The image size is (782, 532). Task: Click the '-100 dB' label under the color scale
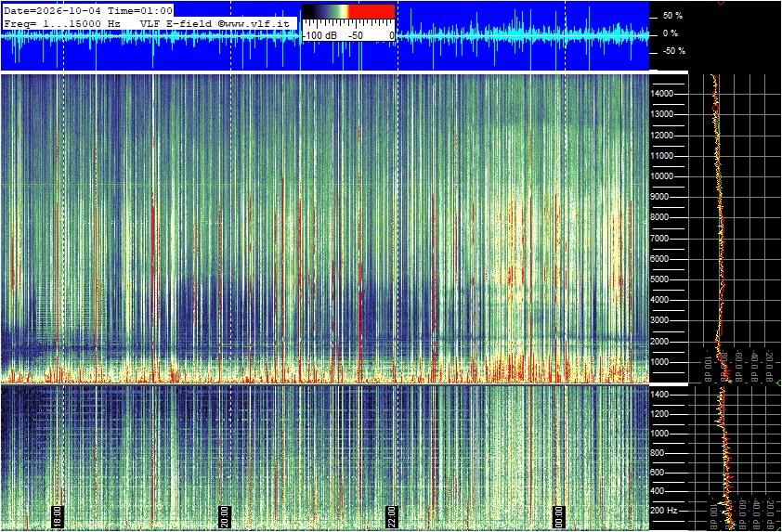pyautogui.click(x=319, y=35)
